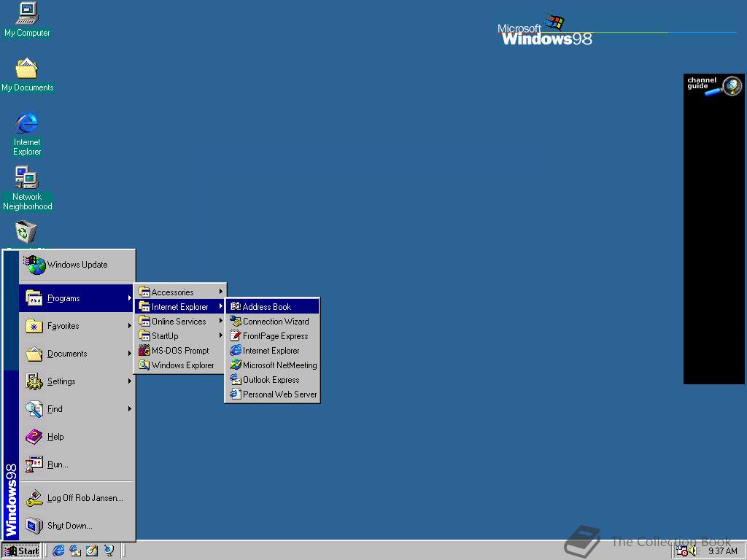The height and width of the screenshot is (560, 747).
Task: Launch Personal Web Server
Action: pyautogui.click(x=273, y=394)
